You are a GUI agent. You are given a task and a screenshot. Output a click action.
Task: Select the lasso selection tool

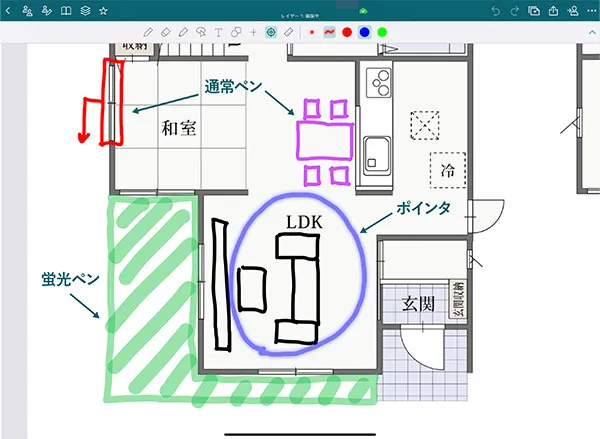pyautogui.click(x=201, y=33)
